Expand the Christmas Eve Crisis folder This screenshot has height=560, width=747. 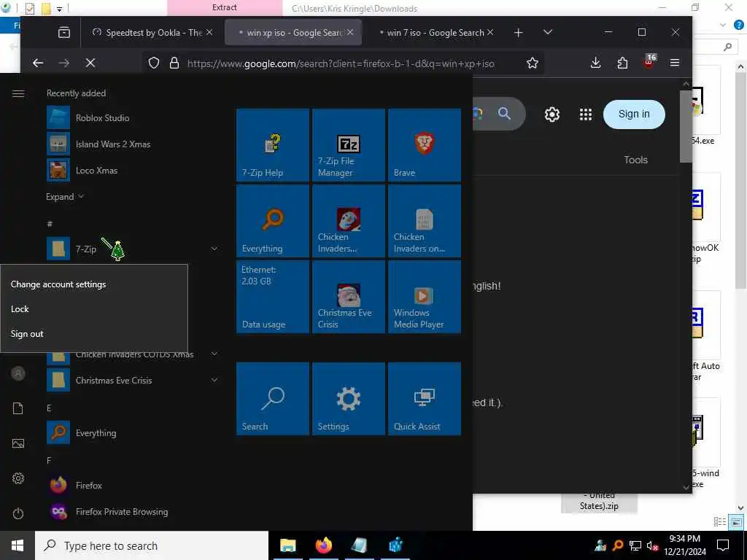coord(214,380)
